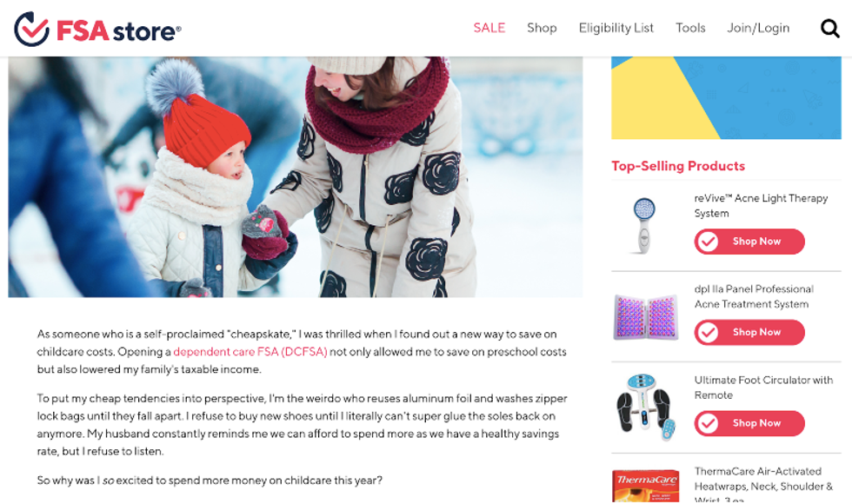Viewport: 852px width, 504px height.
Task: Click the checkmark icon on Foot Circulator Shop Now
Action: point(708,423)
